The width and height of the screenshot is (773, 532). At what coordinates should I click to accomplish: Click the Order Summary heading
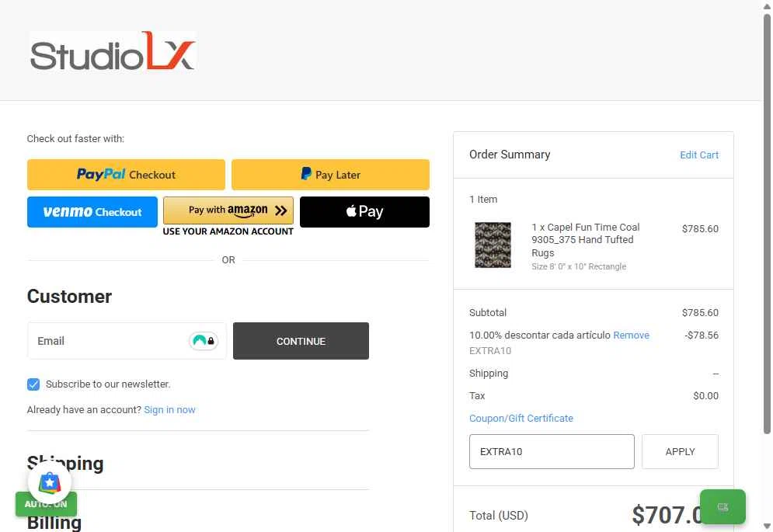510,155
